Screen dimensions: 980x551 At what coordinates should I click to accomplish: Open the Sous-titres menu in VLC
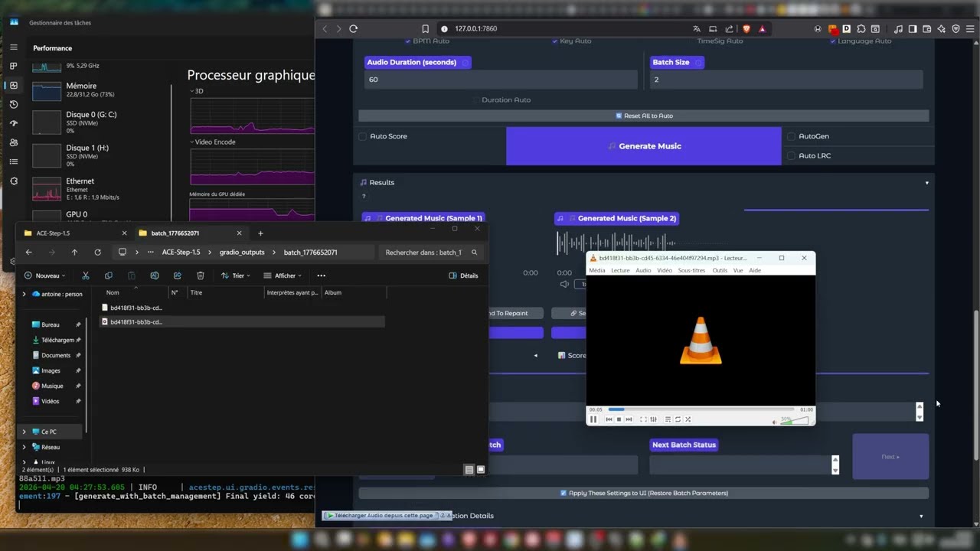click(691, 270)
